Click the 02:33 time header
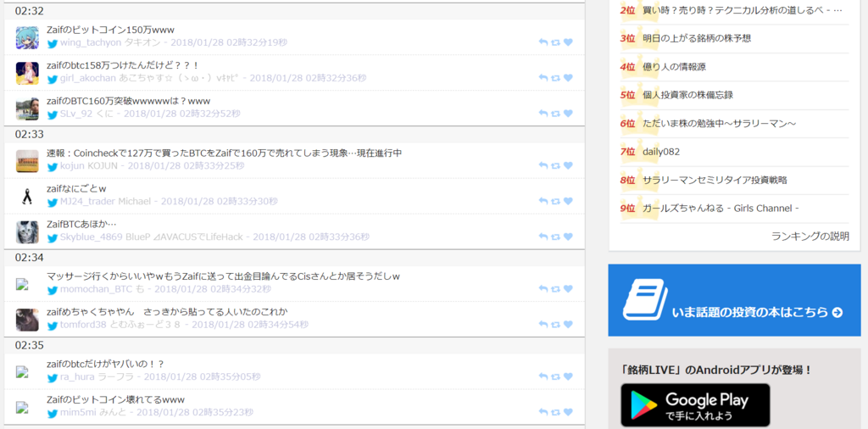This screenshot has height=429, width=868. tap(30, 135)
